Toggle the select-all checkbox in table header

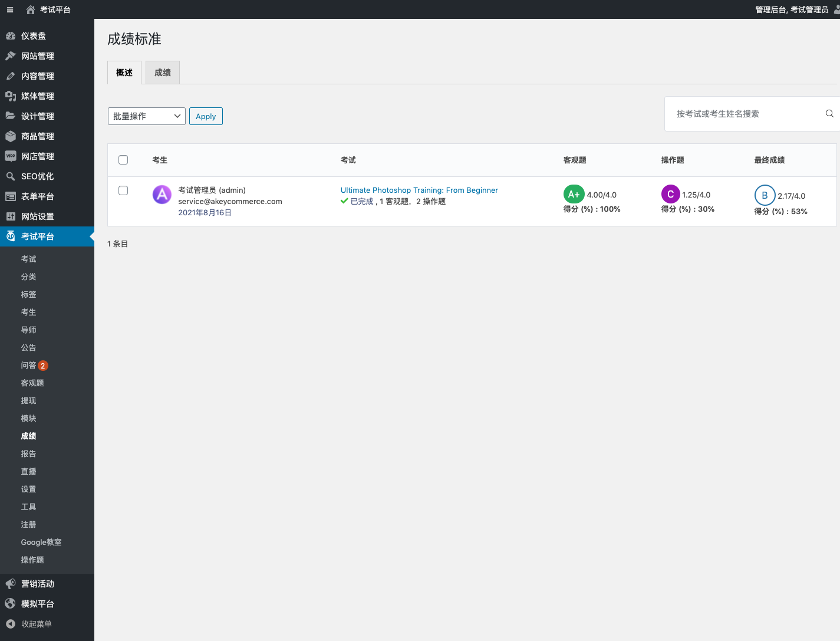tap(123, 160)
